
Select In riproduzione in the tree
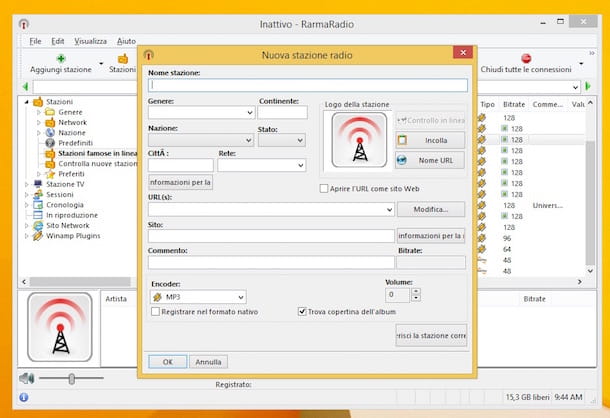tap(72, 215)
